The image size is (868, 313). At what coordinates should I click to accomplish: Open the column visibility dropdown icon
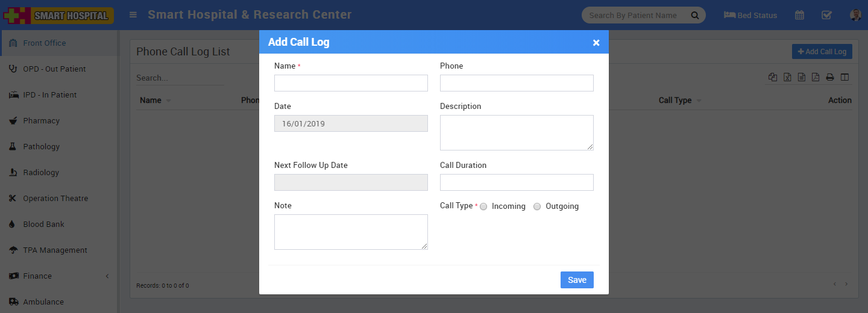pyautogui.click(x=844, y=77)
